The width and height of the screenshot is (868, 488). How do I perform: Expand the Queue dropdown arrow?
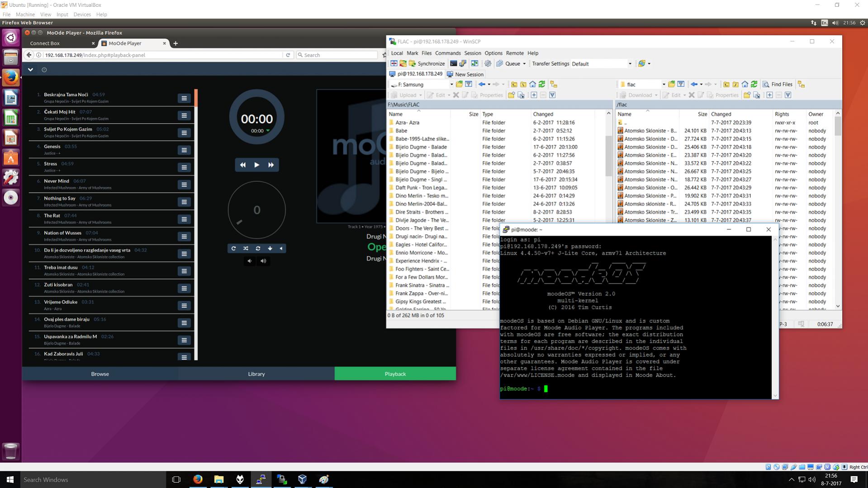pyautogui.click(x=524, y=64)
